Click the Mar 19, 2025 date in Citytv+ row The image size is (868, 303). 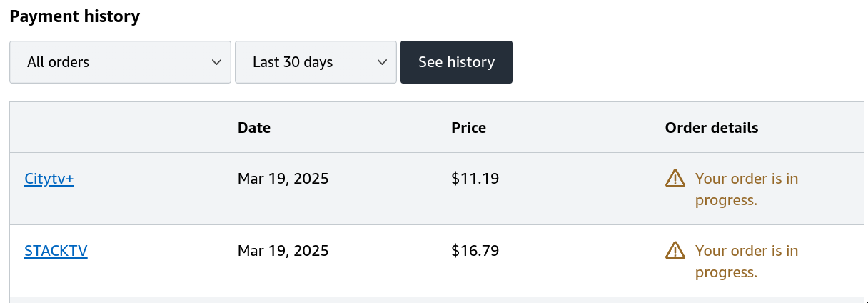coord(283,179)
